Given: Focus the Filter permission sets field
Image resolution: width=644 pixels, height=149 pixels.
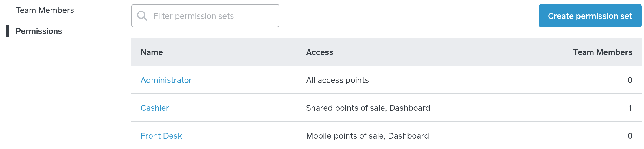Looking at the screenshot, I should point(211,16).
